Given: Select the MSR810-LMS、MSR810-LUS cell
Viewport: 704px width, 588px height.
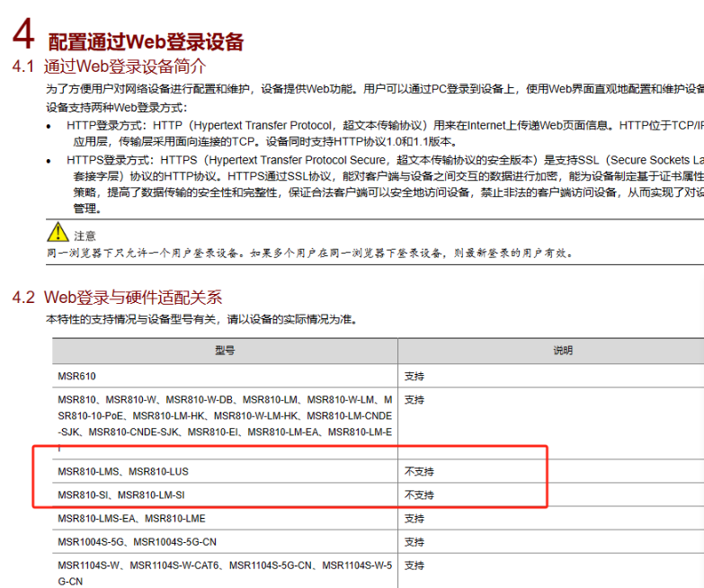Looking at the screenshot, I should click(225, 471).
